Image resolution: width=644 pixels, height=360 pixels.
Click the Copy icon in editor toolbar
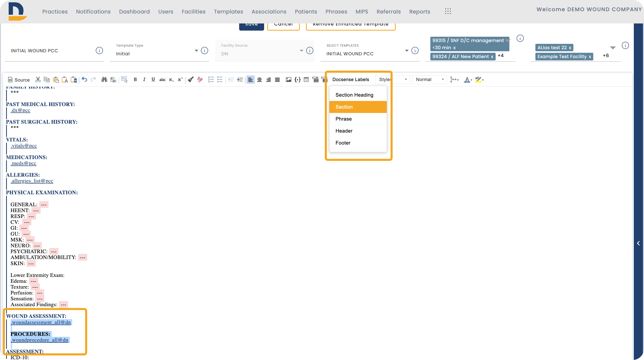(47, 80)
